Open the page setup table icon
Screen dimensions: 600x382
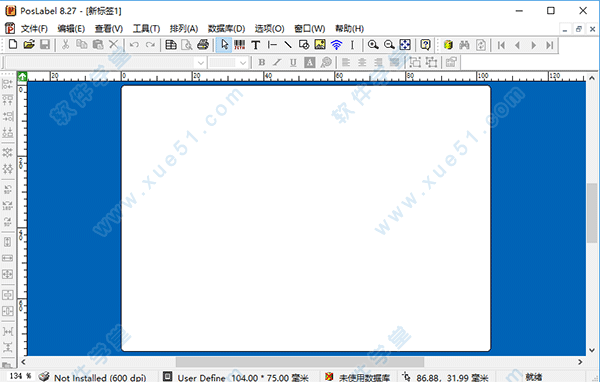[x=171, y=45]
